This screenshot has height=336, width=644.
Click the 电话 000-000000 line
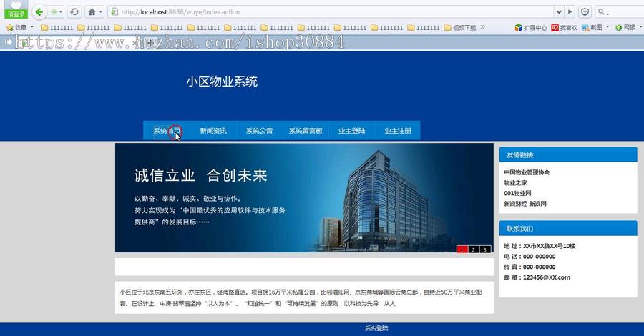530,256
